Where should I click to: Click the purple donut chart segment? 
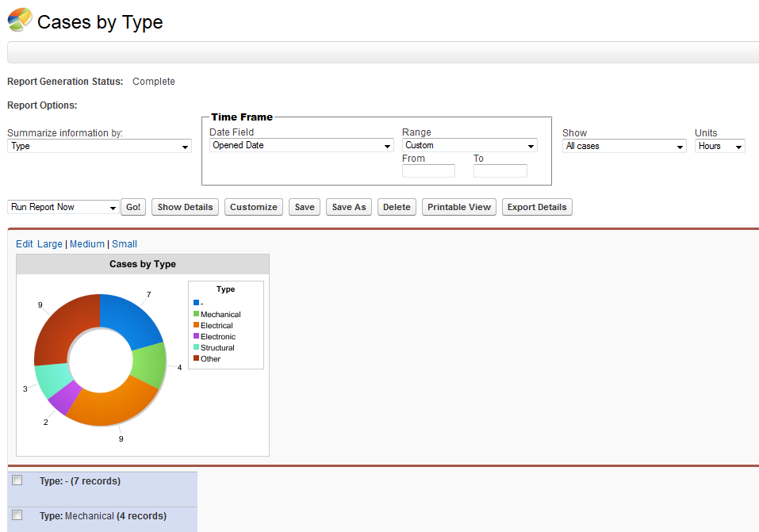coord(65,398)
